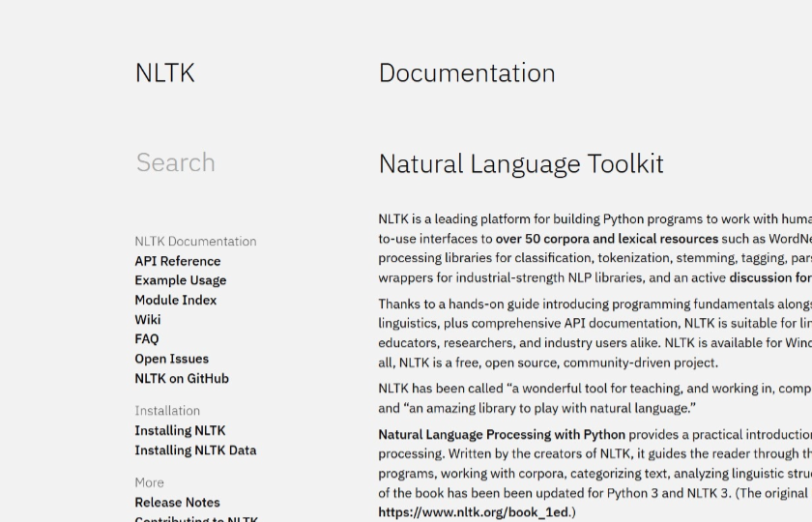Click the 'NLTK Documentation' sidebar caption
812x522 pixels.
coord(195,242)
